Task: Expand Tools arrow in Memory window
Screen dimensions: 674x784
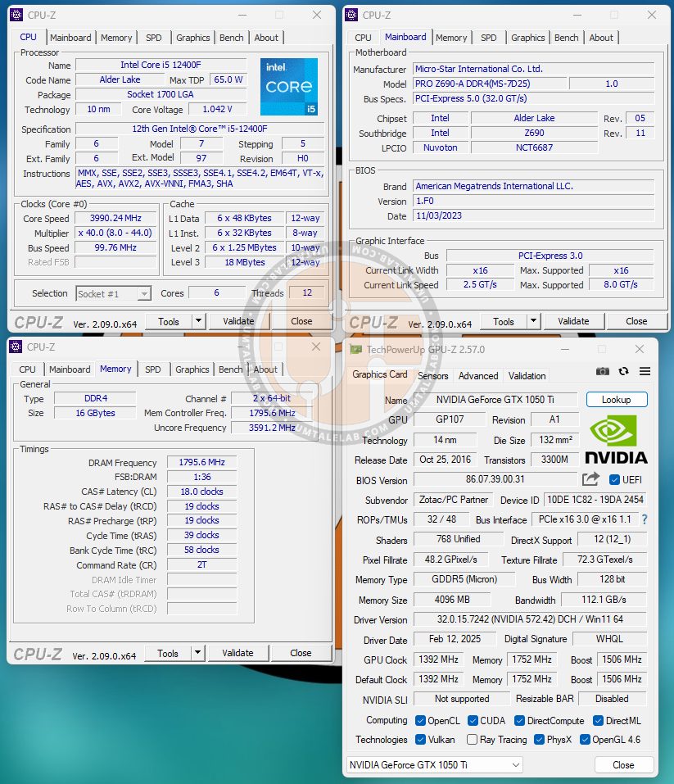Action: click(197, 652)
